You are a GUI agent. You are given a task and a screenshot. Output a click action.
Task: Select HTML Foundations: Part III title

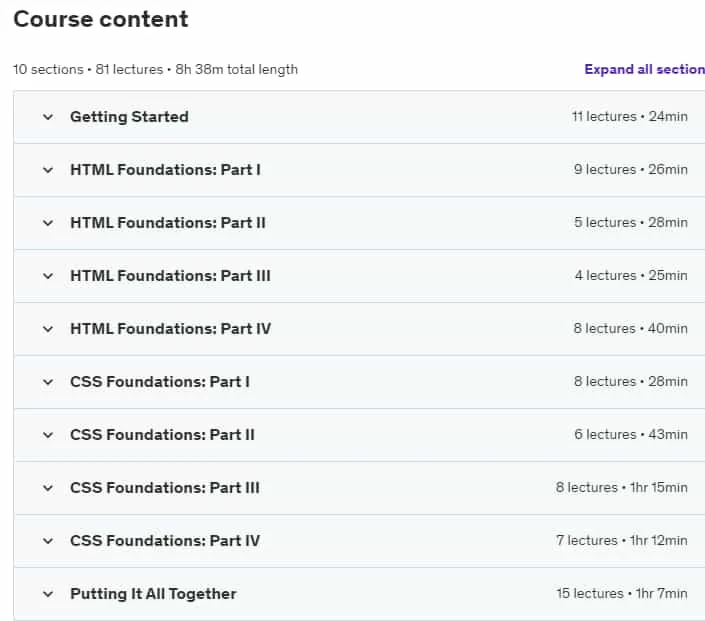pos(170,276)
